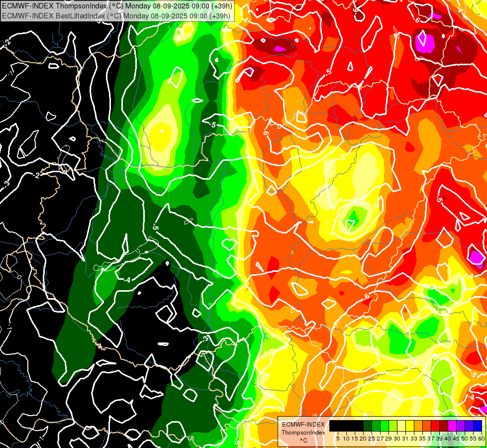Click the legend tick label 50

[465, 439]
